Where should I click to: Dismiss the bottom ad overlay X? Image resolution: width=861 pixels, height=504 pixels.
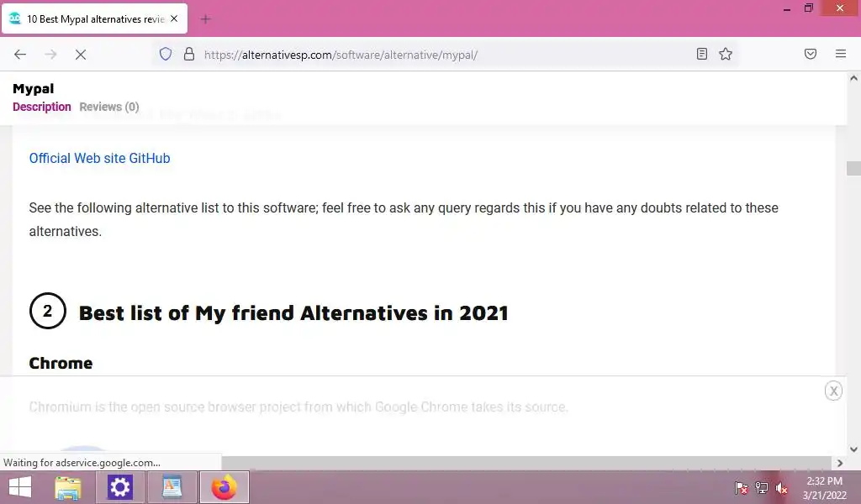pos(833,391)
